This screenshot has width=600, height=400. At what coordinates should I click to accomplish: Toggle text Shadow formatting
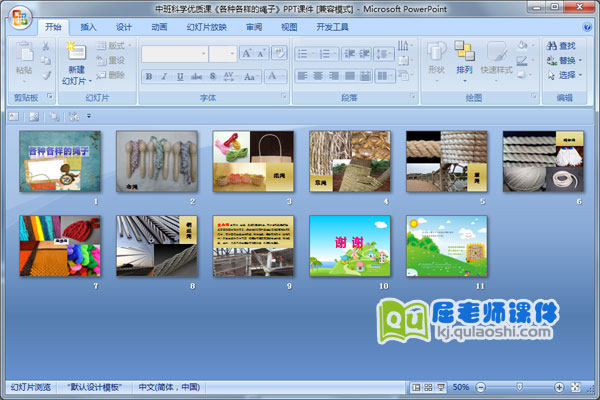pyautogui.click(x=213, y=76)
